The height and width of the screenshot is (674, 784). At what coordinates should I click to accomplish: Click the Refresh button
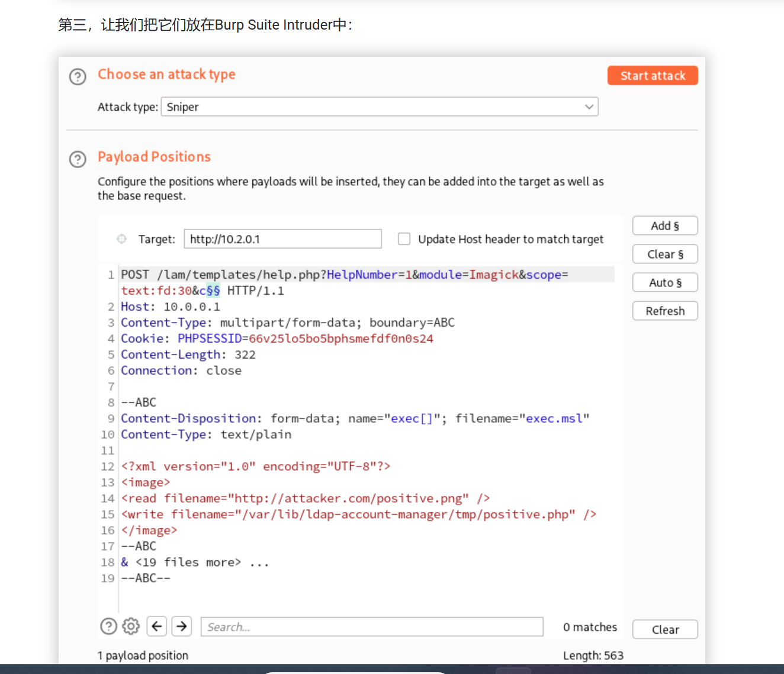665,311
